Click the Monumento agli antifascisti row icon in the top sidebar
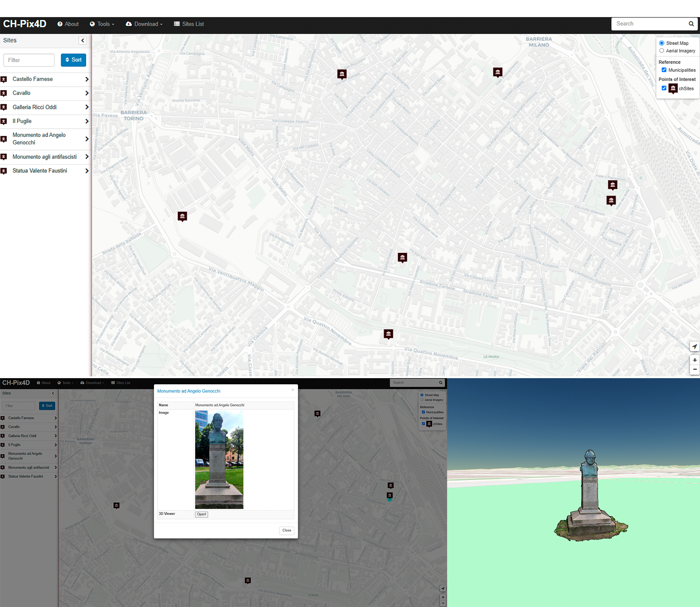Screen dimensions: 700x607 (4, 157)
